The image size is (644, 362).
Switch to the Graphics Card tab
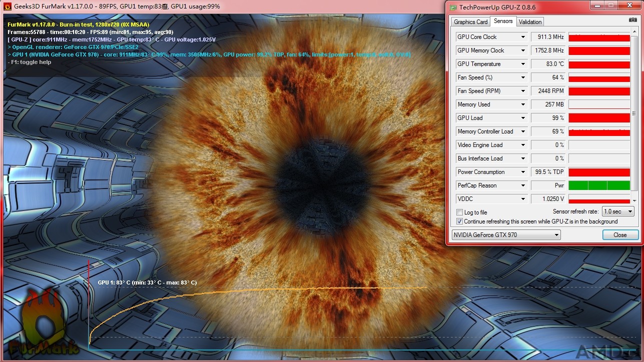470,21
